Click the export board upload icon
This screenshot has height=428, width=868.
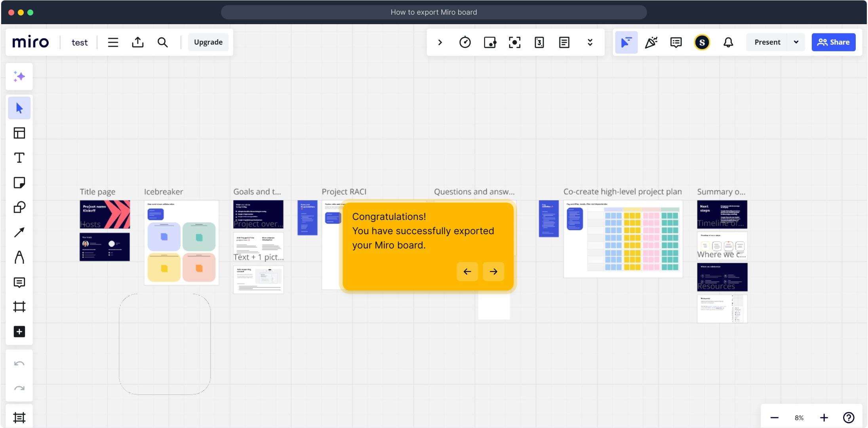[x=137, y=42]
